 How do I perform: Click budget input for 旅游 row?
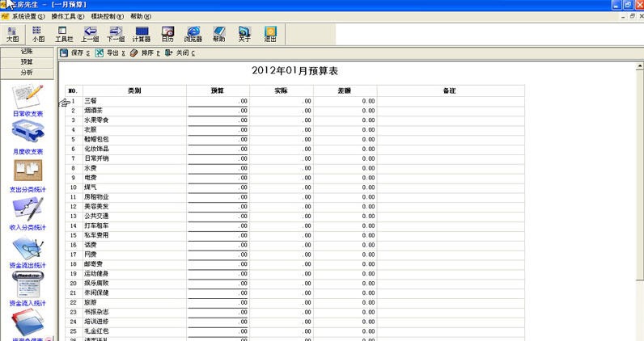(x=218, y=302)
